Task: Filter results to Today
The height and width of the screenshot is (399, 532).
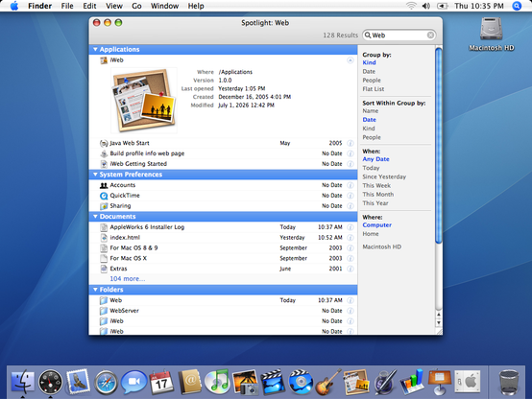Action: [371, 168]
